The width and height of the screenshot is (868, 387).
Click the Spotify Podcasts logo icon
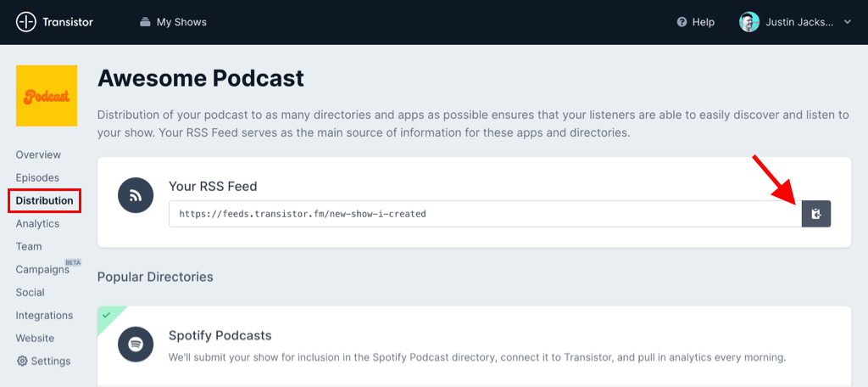[x=136, y=345]
